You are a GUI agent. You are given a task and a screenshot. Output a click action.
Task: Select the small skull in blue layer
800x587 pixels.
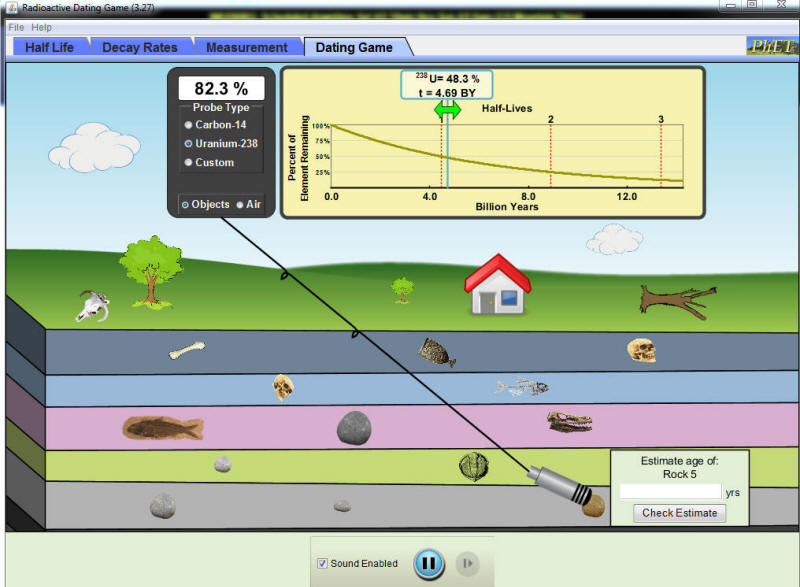pyautogui.click(x=283, y=388)
